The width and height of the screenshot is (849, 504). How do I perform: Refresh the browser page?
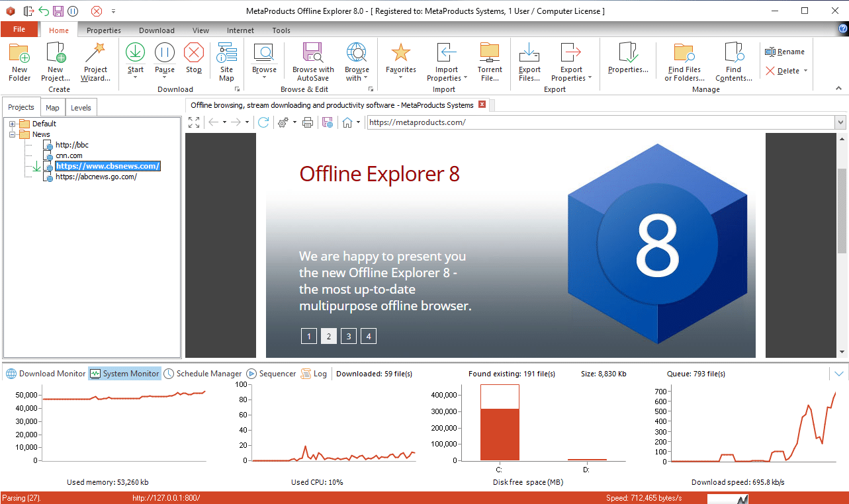[x=263, y=122]
